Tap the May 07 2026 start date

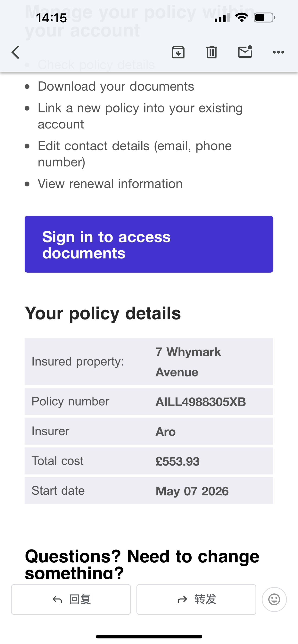[192, 491]
